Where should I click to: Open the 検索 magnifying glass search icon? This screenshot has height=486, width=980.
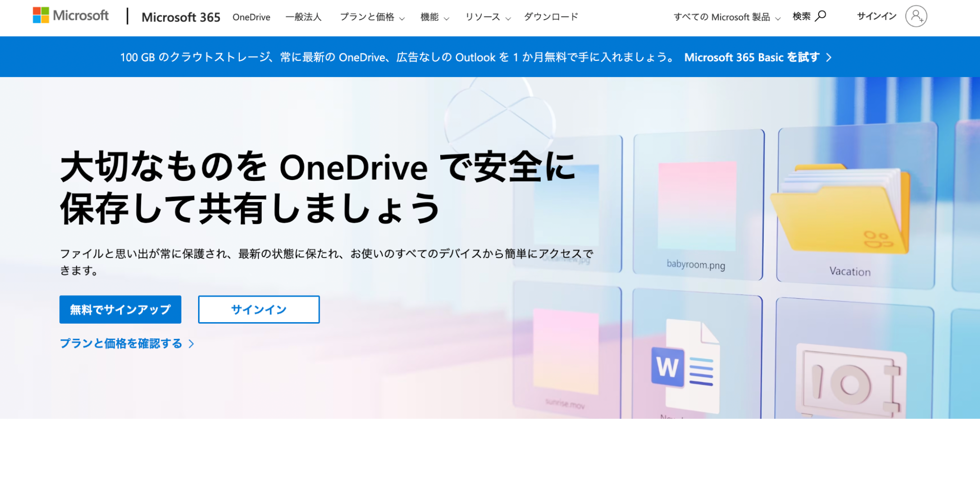click(820, 16)
